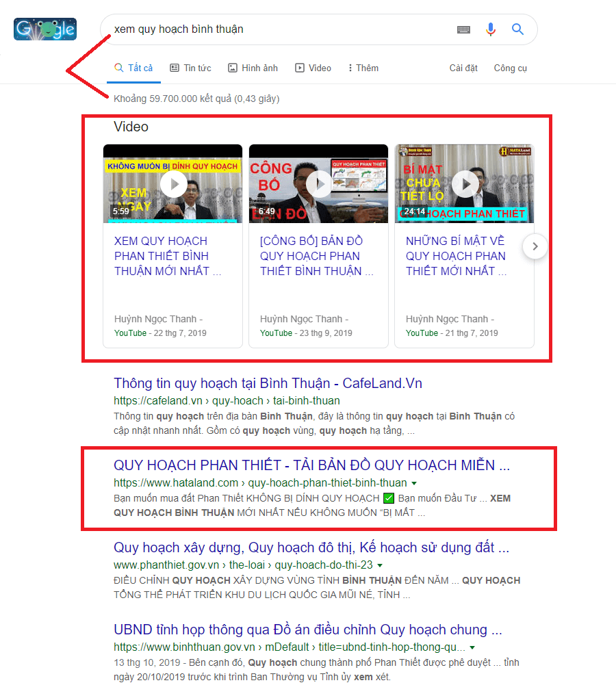Image resolution: width=616 pixels, height=685 pixels.
Task: Play the first video 'XEM QUY HOẠCH'
Action: coord(174,183)
